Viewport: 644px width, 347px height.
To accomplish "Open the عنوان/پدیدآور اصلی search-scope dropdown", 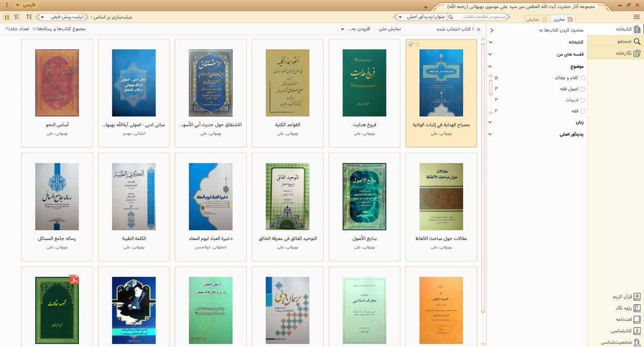I will click(422, 17).
